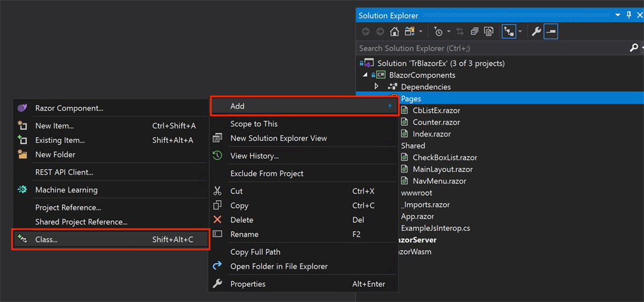This screenshot has height=302, width=644.
Task: Click the Back navigation arrow icon
Action: click(365, 31)
